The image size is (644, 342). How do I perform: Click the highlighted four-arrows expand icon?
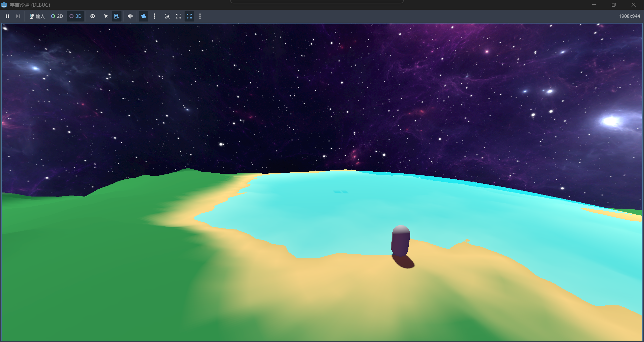189,16
